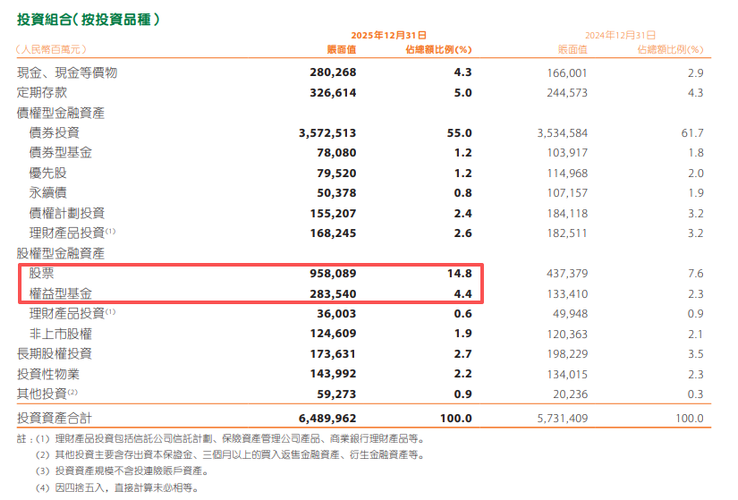738x500 pixels.
Task: Click the row label 股票
Action: click(x=41, y=273)
